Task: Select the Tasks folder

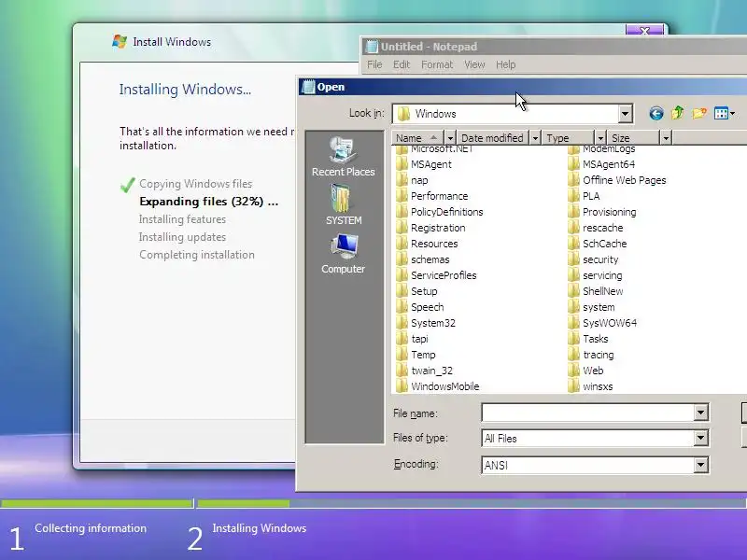Action: tap(588, 339)
